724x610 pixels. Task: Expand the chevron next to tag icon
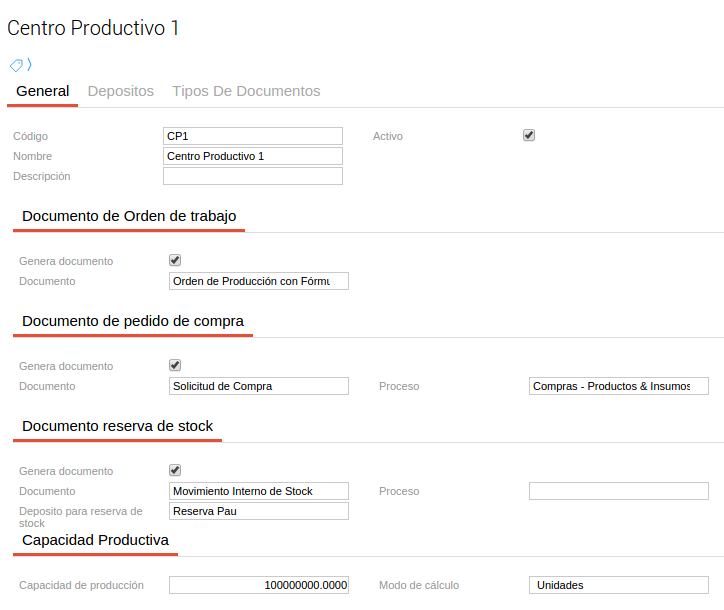pyautogui.click(x=30, y=65)
